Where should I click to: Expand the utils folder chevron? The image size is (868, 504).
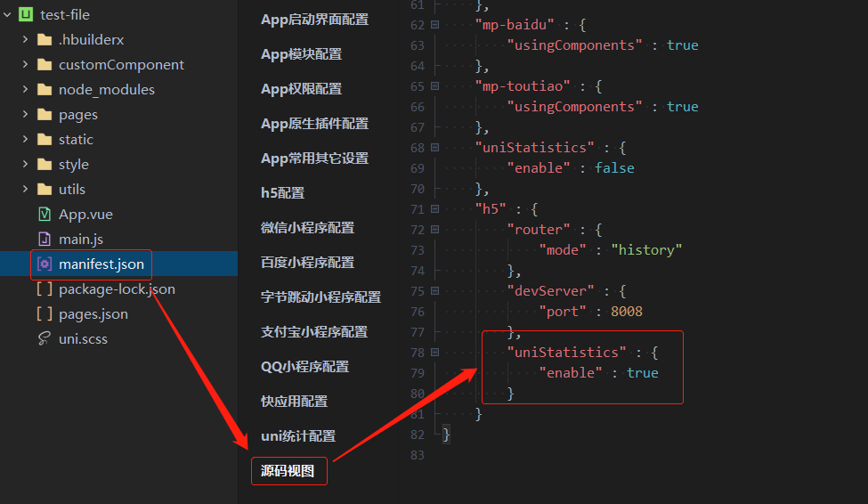(25, 189)
